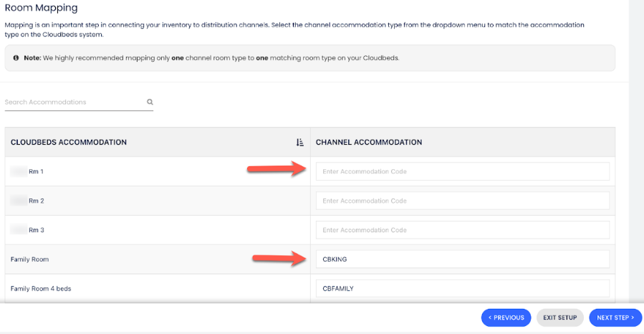Click the info icon beside Note
This screenshot has height=334, width=644.
coord(16,58)
